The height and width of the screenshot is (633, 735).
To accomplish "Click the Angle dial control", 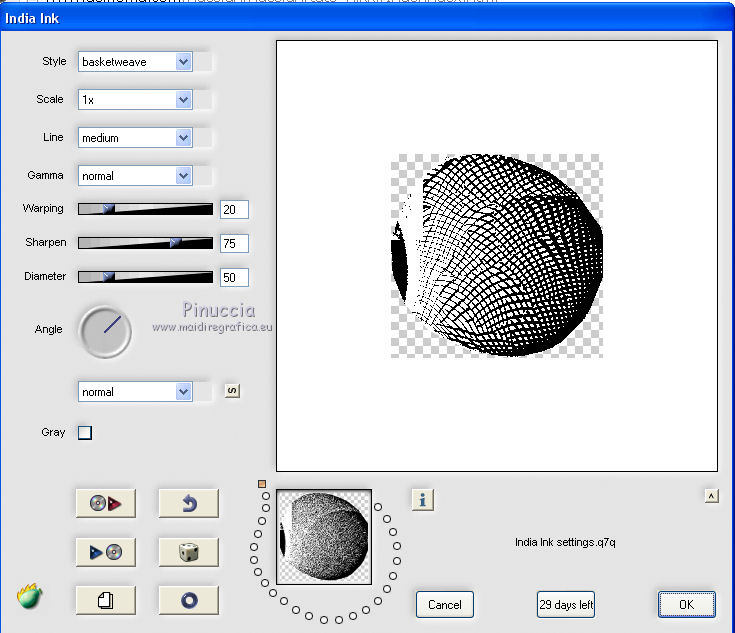I will (105, 332).
